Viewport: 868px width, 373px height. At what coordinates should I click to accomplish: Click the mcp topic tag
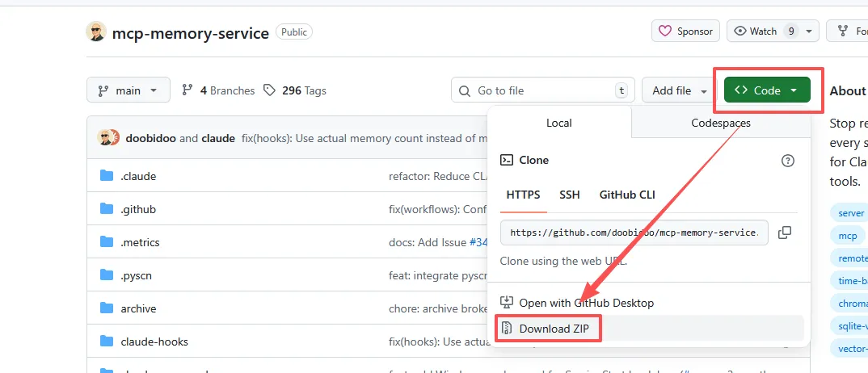[x=848, y=236]
